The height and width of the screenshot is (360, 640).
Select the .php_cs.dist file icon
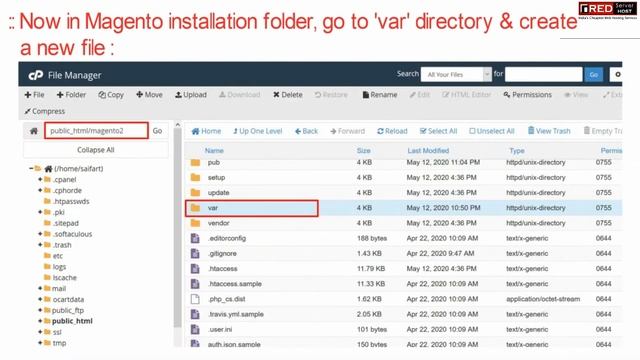pyautogui.click(x=195, y=299)
